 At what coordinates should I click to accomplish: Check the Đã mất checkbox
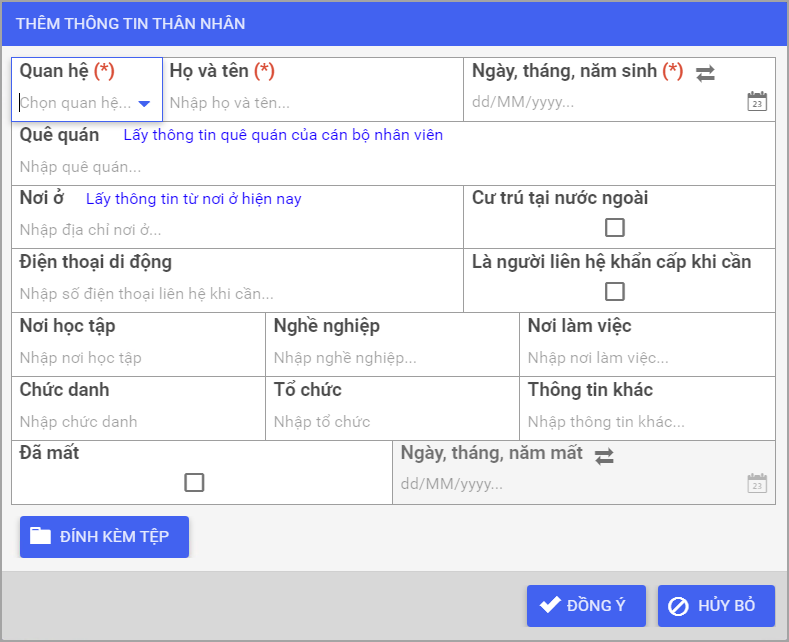[194, 482]
